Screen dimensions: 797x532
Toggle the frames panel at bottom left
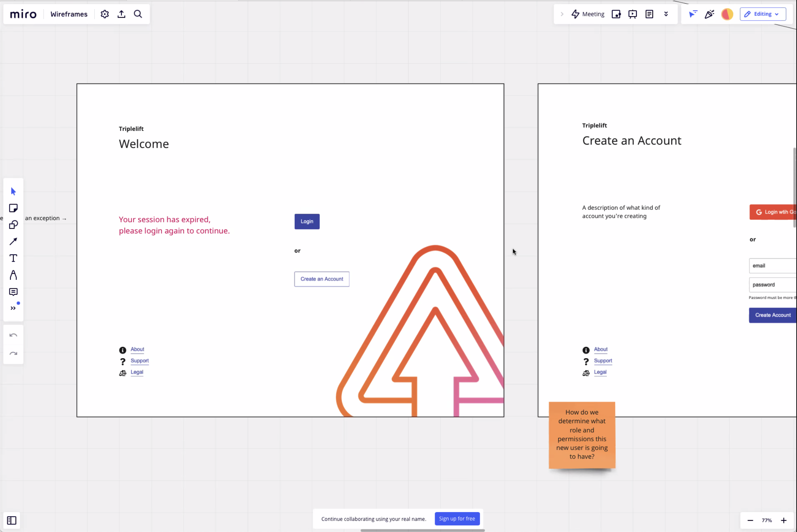12,520
